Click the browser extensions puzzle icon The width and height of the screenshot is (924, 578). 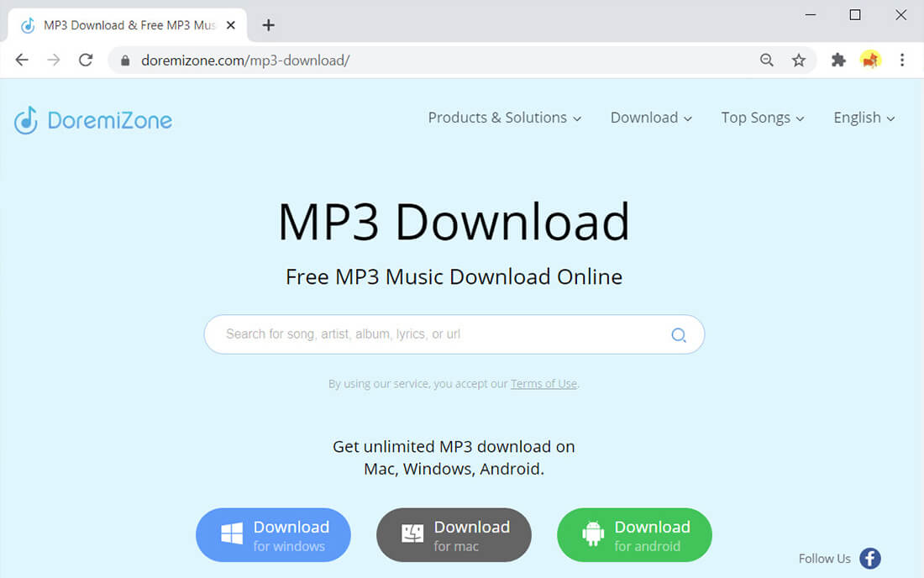tap(838, 60)
